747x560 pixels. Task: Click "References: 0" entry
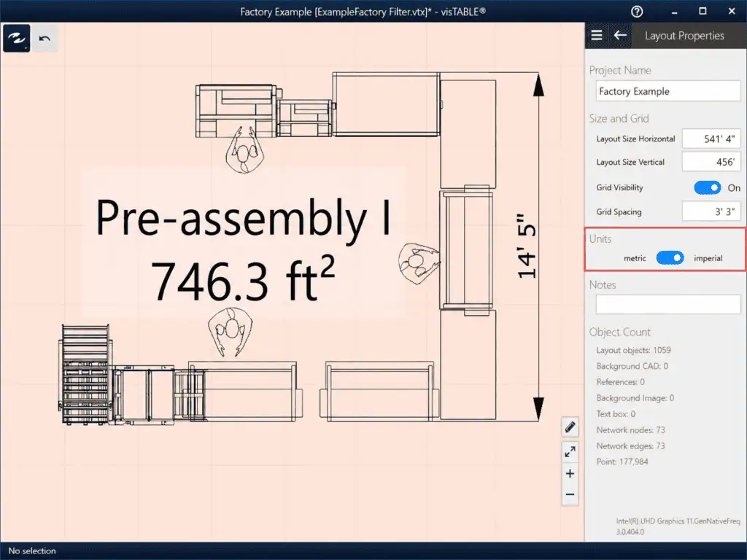tap(620, 382)
